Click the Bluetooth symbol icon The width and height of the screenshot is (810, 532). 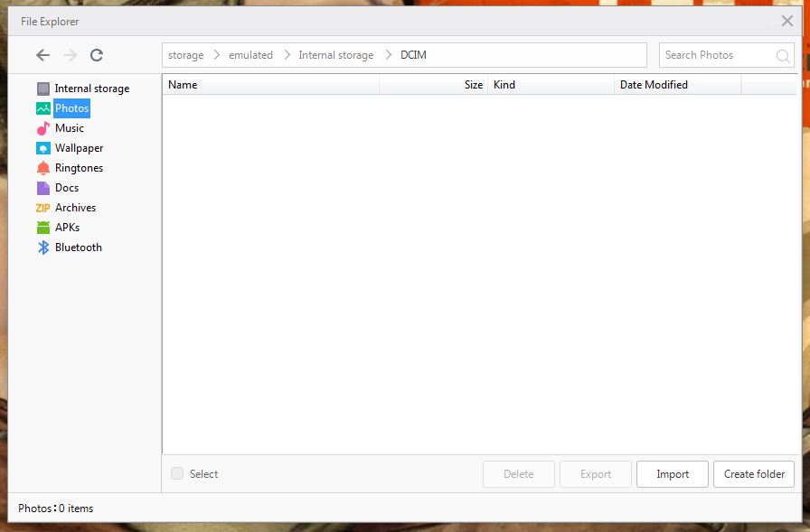[43, 247]
